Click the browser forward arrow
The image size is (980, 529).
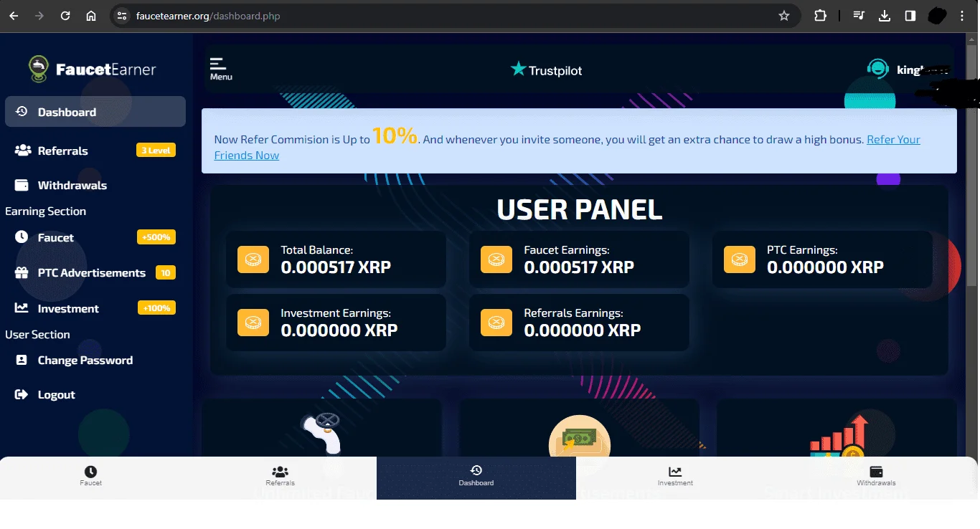[39, 16]
